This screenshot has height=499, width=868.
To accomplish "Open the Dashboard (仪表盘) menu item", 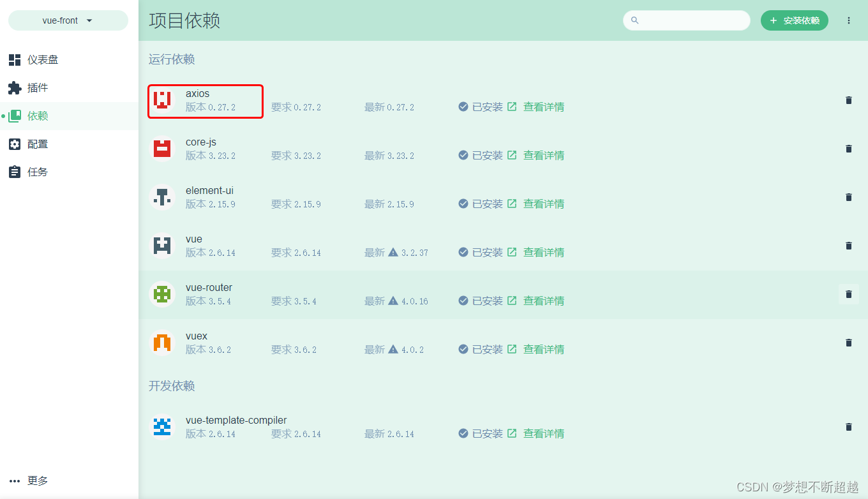I will (x=69, y=60).
